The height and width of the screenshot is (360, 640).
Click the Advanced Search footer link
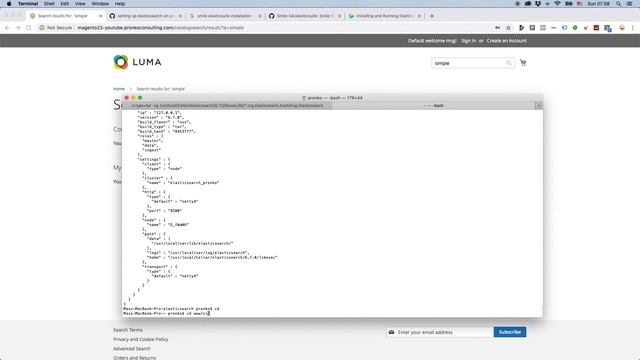pyautogui.click(x=132, y=349)
